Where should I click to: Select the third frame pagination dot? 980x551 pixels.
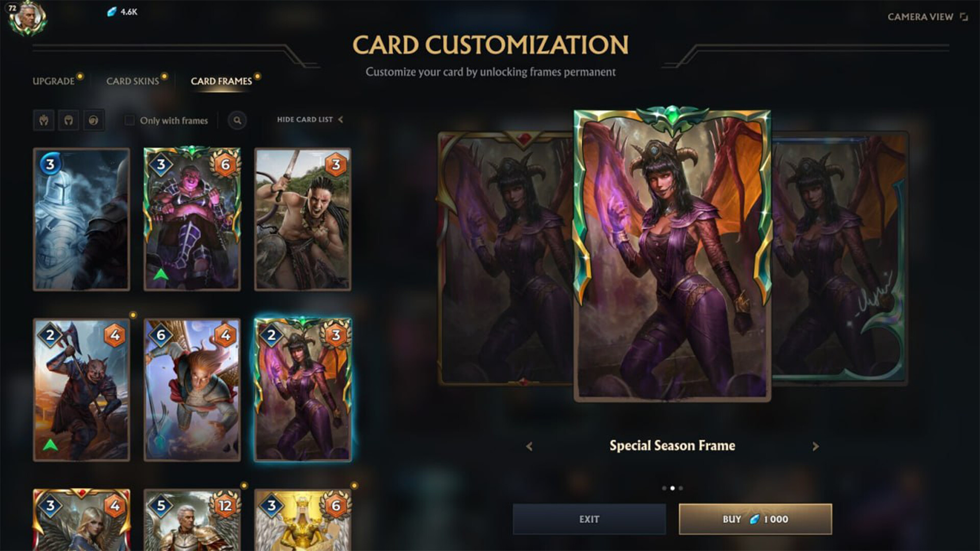point(681,488)
